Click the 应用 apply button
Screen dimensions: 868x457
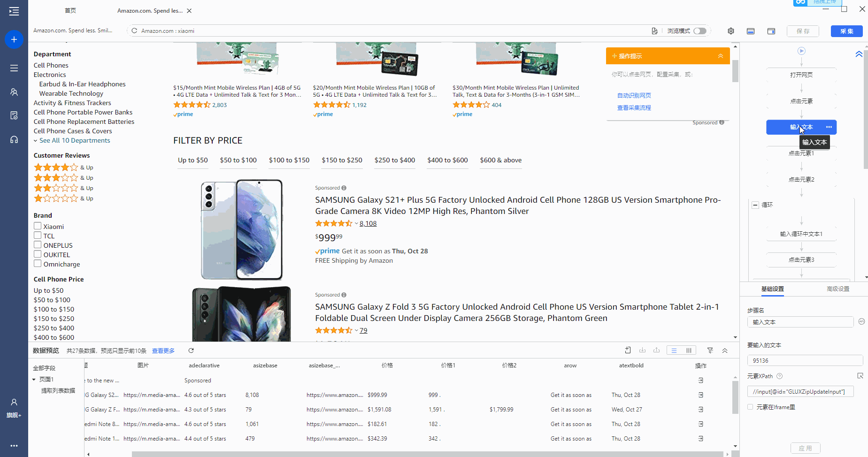click(806, 449)
